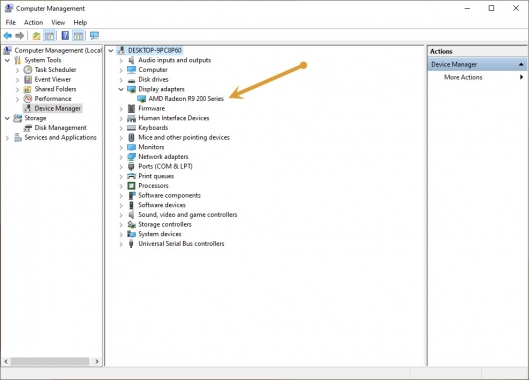Click the Keyboards device icon

tap(131, 128)
